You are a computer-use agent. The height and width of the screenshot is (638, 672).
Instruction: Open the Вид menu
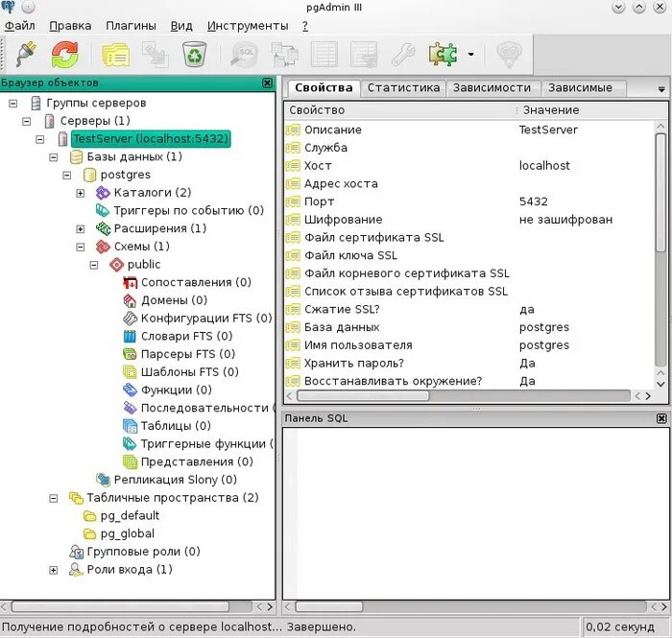(181, 26)
